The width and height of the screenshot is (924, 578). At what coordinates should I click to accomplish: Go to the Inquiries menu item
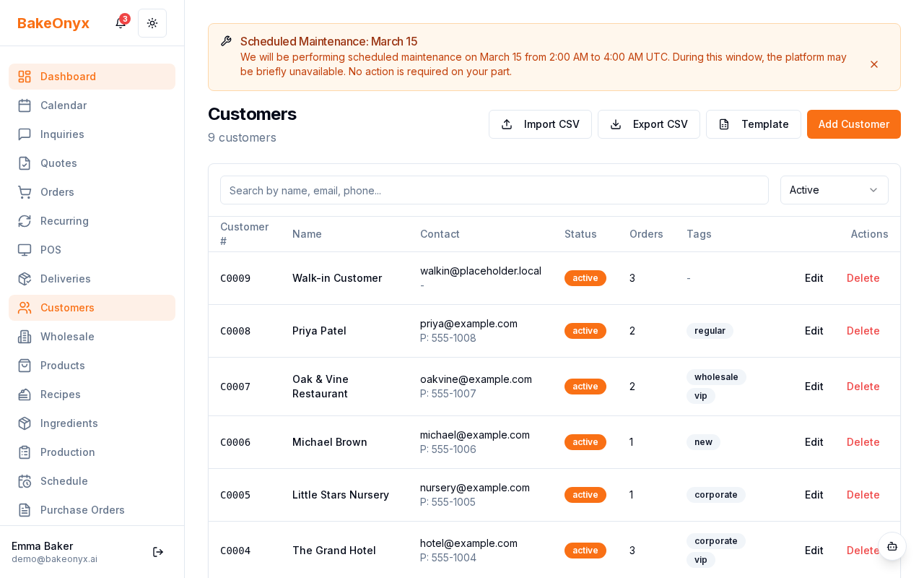62,134
